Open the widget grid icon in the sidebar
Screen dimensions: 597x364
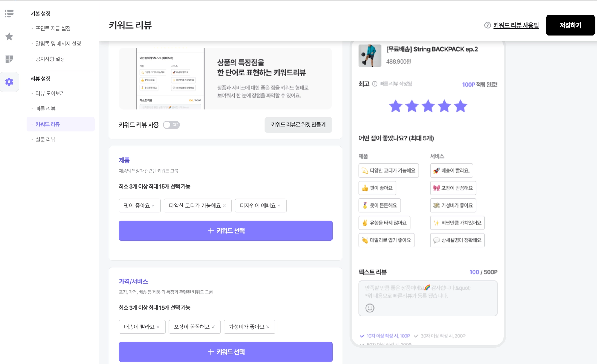[x=9, y=59]
